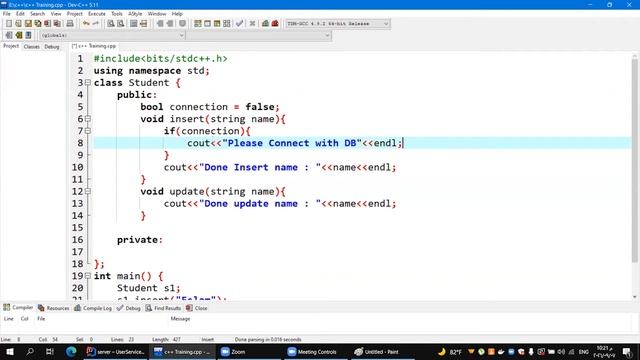Click the Close bottom panel tab
This screenshot has height=360, width=640.
tap(197, 308)
